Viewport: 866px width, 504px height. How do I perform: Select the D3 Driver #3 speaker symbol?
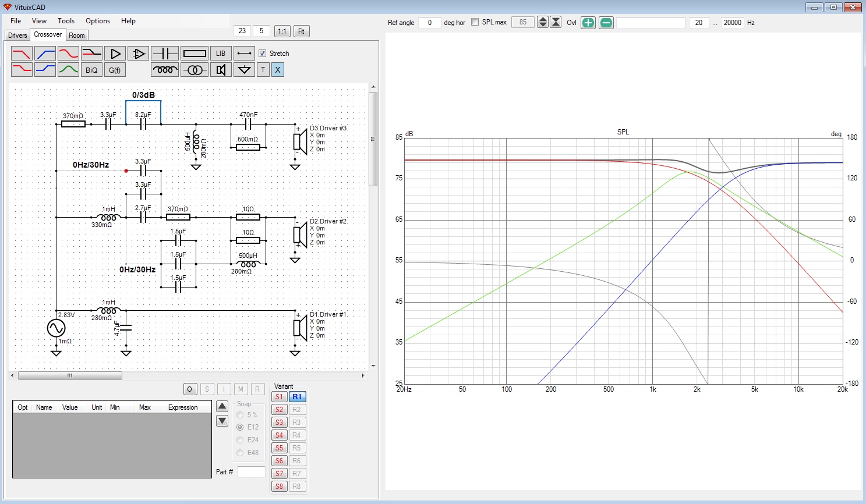click(299, 141)
